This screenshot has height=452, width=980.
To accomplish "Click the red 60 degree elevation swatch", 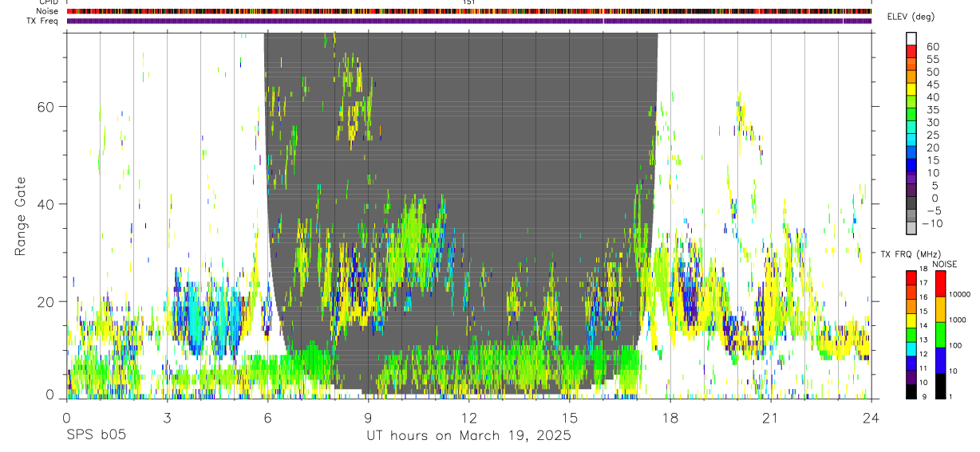I will coord(911,52).
